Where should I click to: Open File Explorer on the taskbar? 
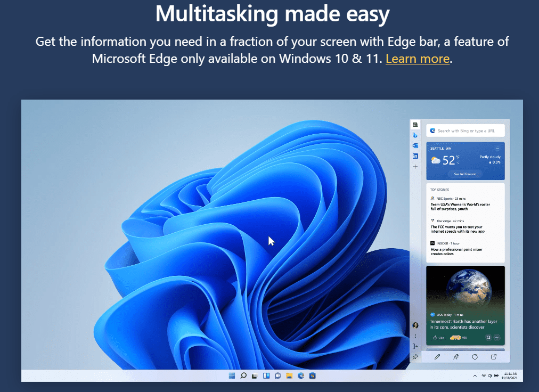tap(289, 375)
